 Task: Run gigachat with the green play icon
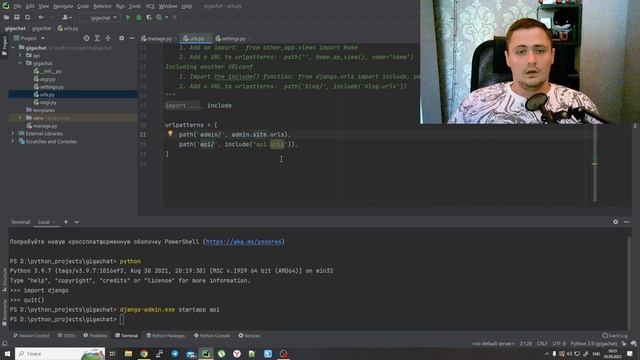pyautogui.click(x=128, y=18)
